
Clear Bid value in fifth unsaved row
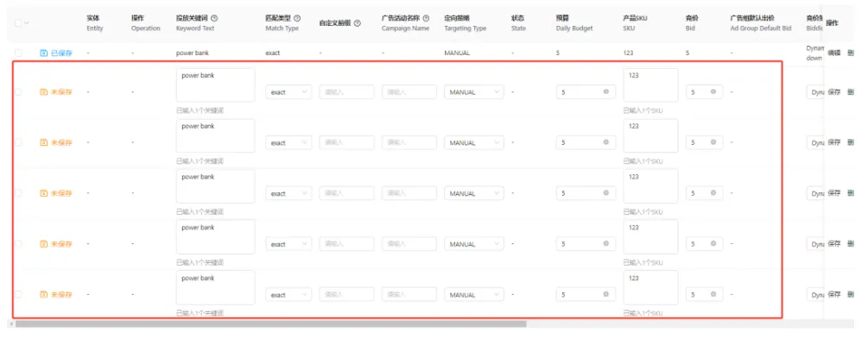pos(713,295)
